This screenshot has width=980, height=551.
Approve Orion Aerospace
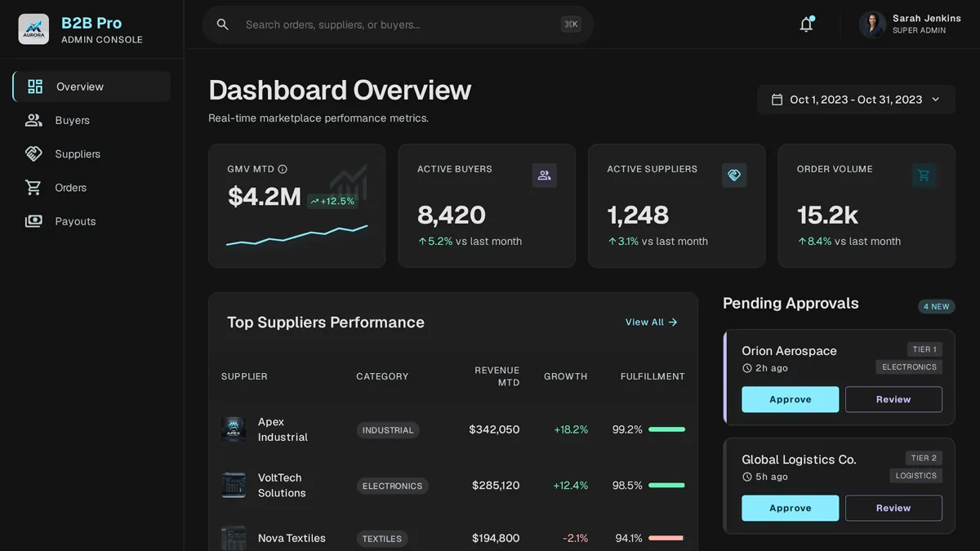(791, 399)
